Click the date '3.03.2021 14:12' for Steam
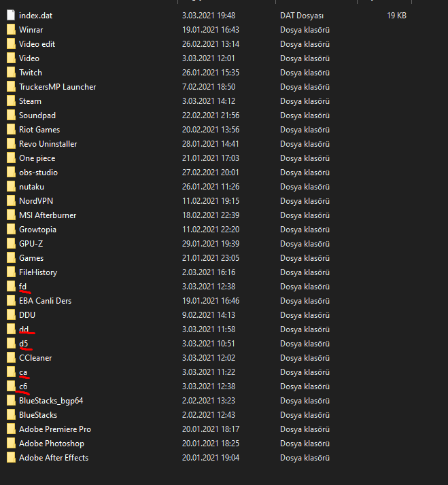The width and height of the screenshot is (448, 485). tap(209, 101)
